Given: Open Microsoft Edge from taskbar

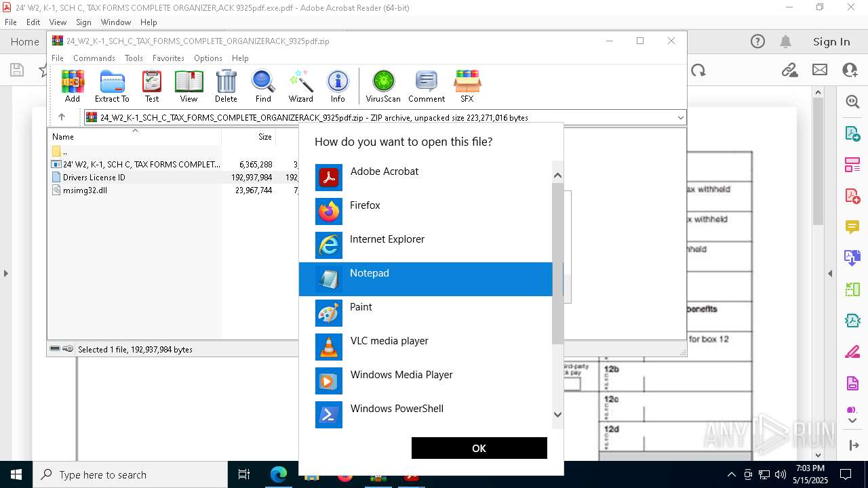Looking at the screenshot, I should pos(279,474).
